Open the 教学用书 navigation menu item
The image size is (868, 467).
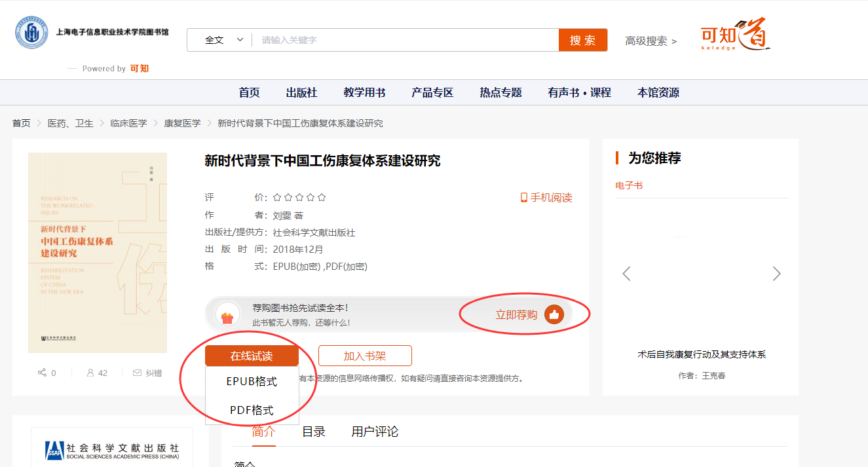pos(364,92)
